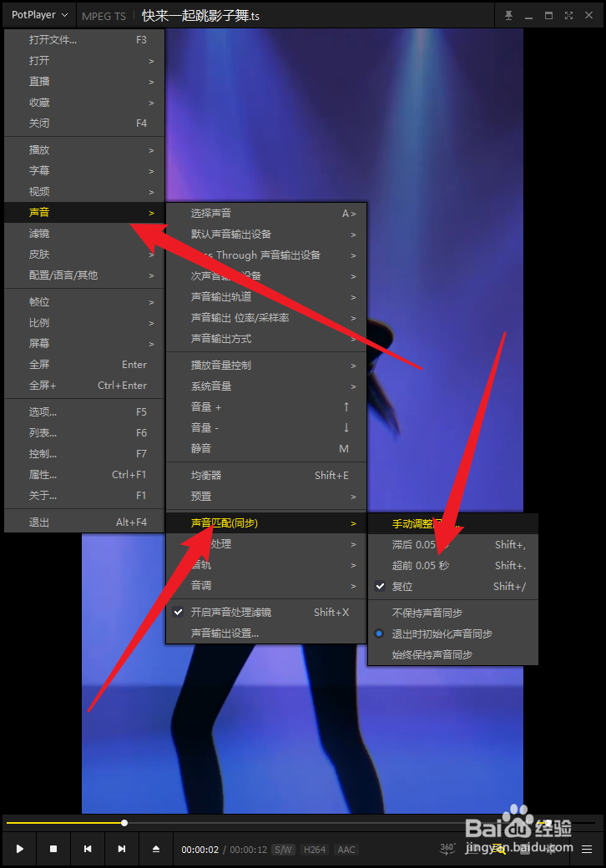The height and width of the screenshot is (868, 606).
Task: Open 关于... F1 entry
Action: [x=84, y=496]
